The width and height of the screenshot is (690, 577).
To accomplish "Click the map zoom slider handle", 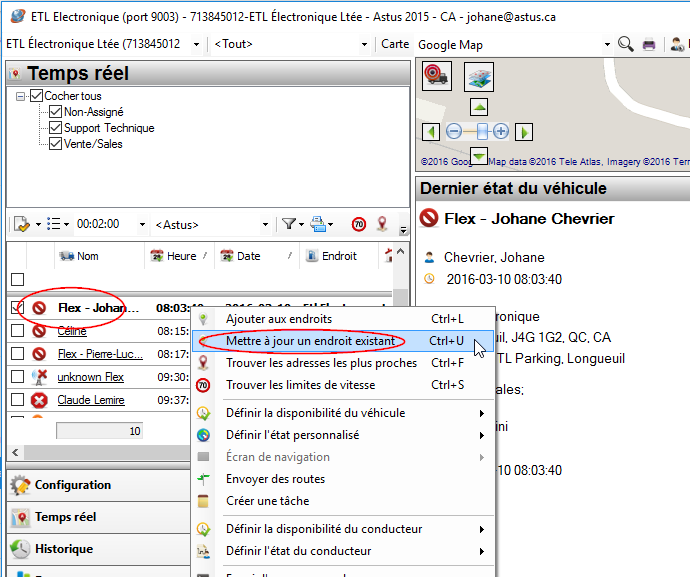I will point(481,131).
